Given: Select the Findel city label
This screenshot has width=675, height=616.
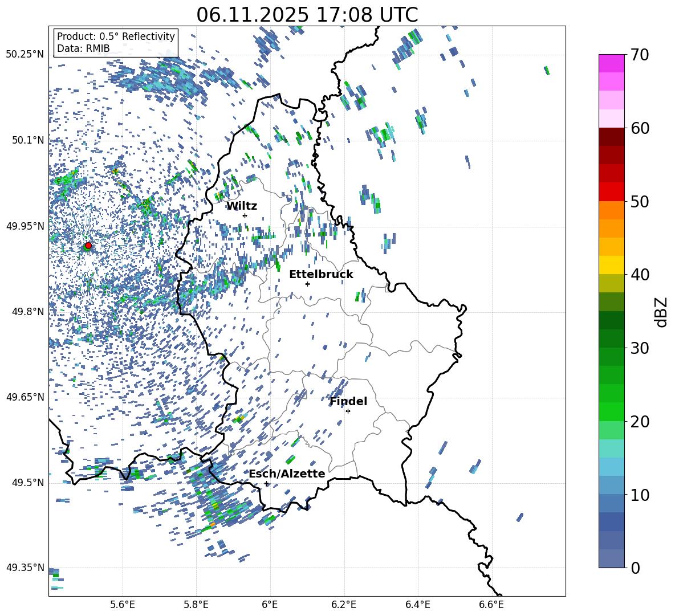Looking at the screenshot, I should (348, 401).
